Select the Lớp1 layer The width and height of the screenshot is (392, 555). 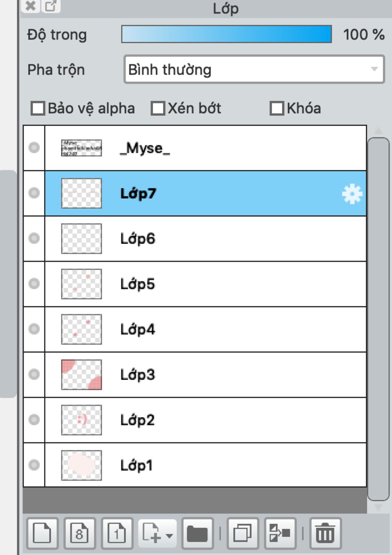(x=206, y=465)
